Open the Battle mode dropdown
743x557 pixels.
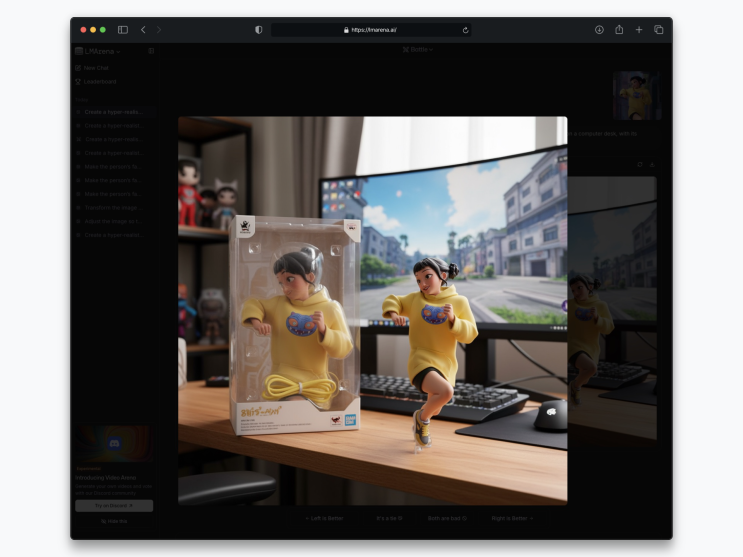coord(418,49)
